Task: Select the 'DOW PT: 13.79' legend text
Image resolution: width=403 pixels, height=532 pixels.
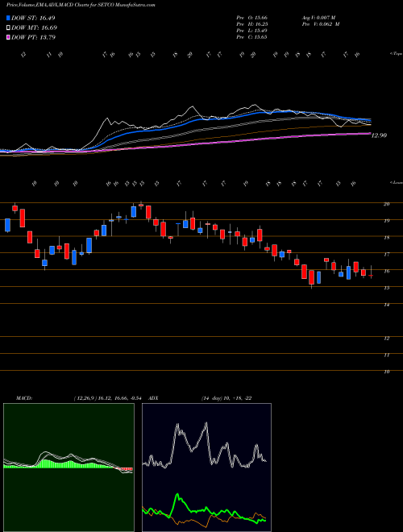Action: coord(33,37)
